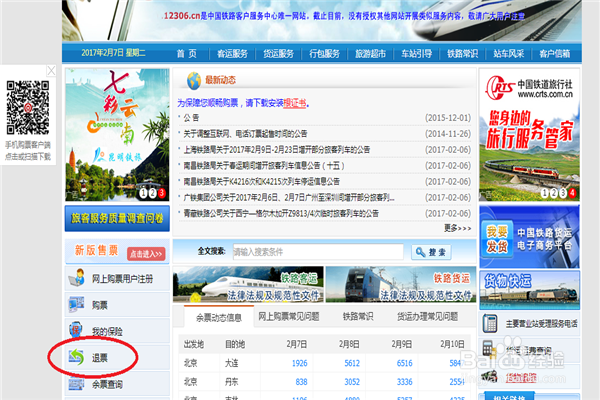Open 车站引导 navigation menu
Screen dimensions: 600x400
tap(416, 54)
